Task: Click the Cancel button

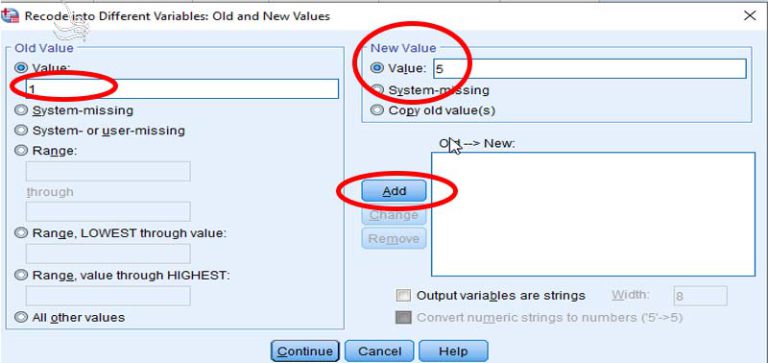Action: (x=379, y=351)
